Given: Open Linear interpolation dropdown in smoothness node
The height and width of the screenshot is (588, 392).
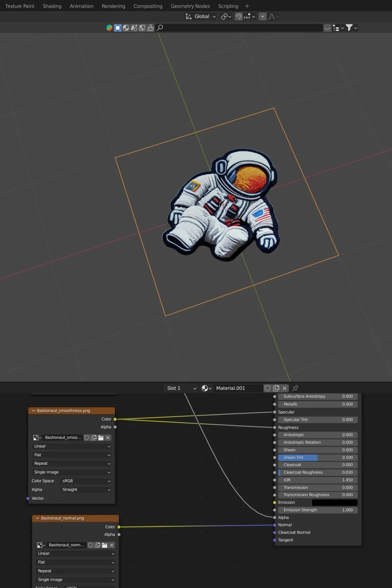Looking at the screenshot, I should pos(72,446).
